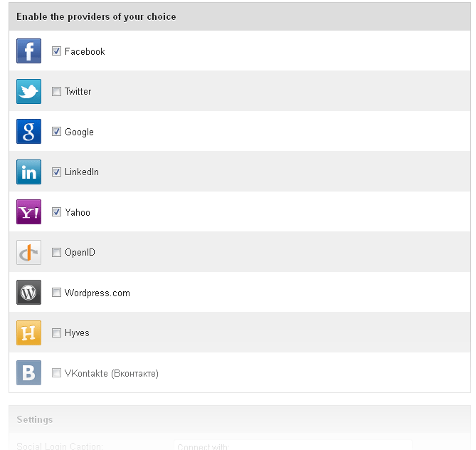Image resolution: width=476 pixels, height=450 pixels.
Task: Click the Yahoo provider icon
Action: (x=28, y=212)
